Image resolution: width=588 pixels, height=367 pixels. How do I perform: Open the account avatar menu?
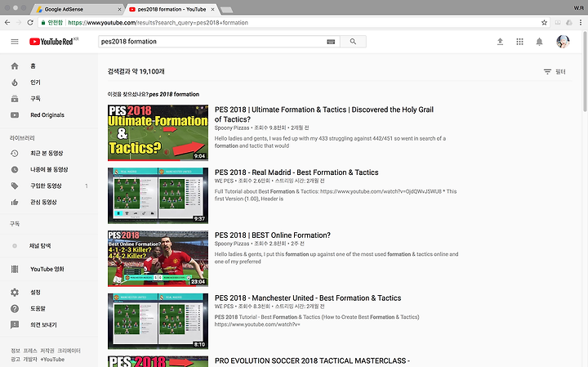[x=563, y=42]
